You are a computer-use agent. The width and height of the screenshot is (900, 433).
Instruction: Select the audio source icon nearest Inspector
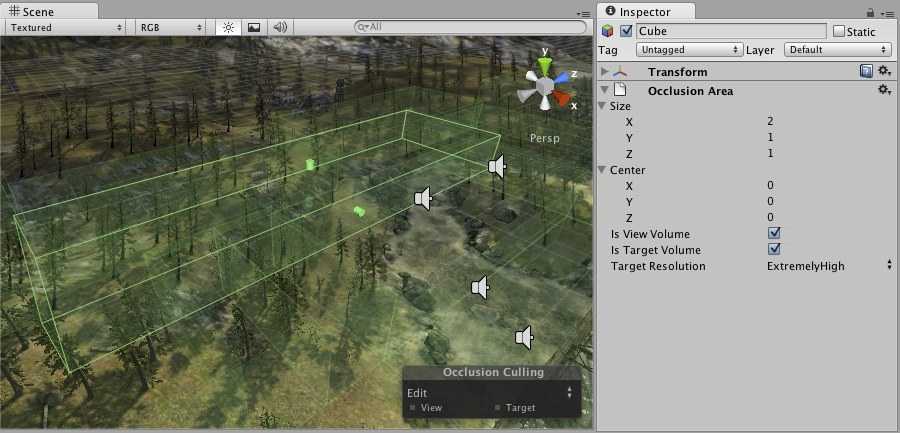pos(525,337)
